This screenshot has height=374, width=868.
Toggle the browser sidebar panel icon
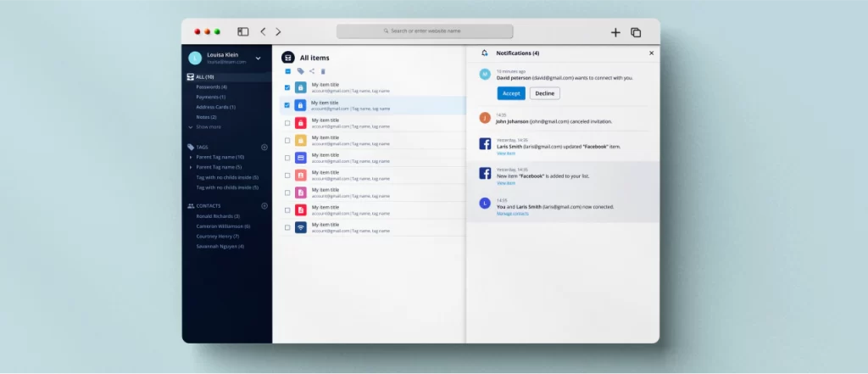coord(243,31)
